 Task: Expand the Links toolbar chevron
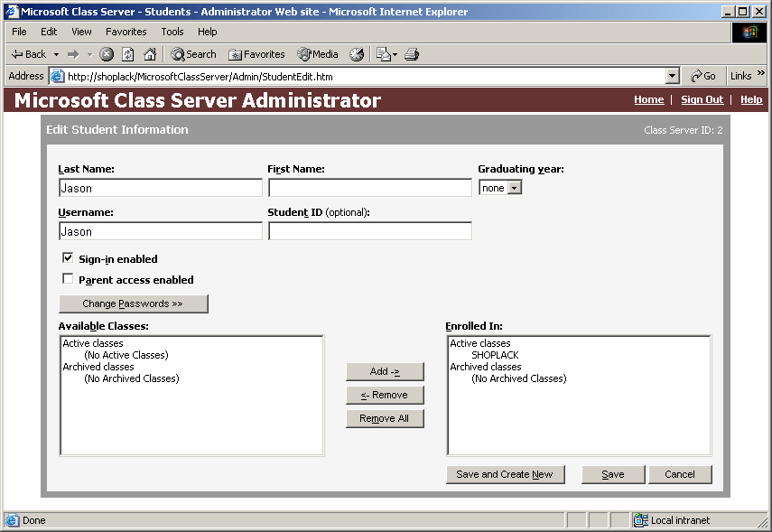point(760,73)
